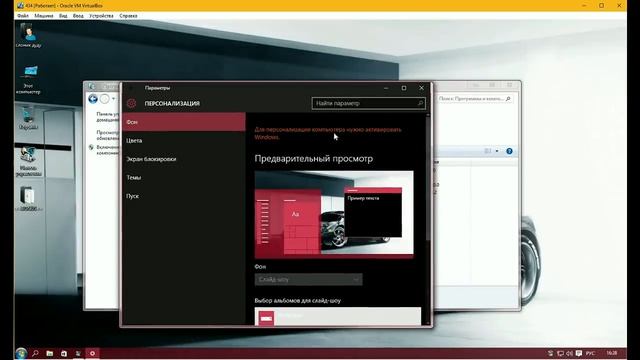This screenshot has height=360, width=640.
Task: Click the Панель управления home link behind Settings
Action: pyautogui.click(x=108, y=117)
